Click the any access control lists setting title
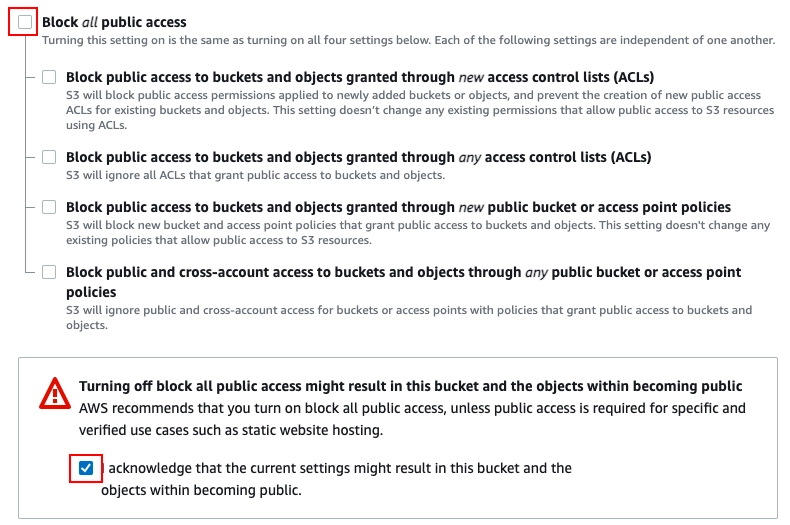The width and height of the screenshot is (790, 525). (358, 157)
